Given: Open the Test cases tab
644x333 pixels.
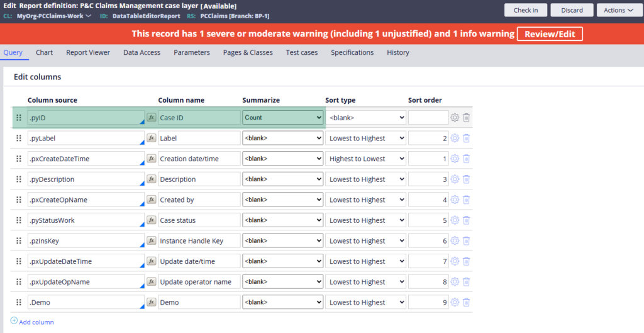Looking at the screenshot, I should [x=302, y=53].
